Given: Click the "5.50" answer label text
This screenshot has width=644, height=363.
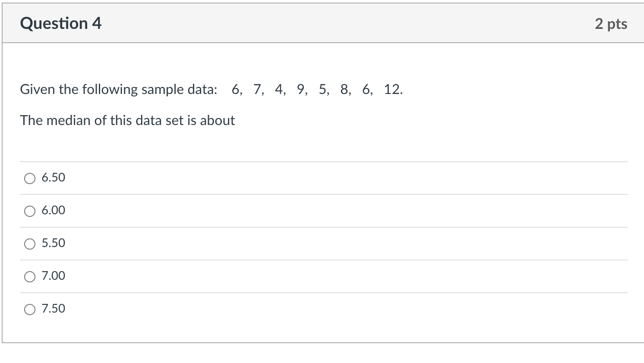Looking at the screenshot, I should click(x=54, y=243).
